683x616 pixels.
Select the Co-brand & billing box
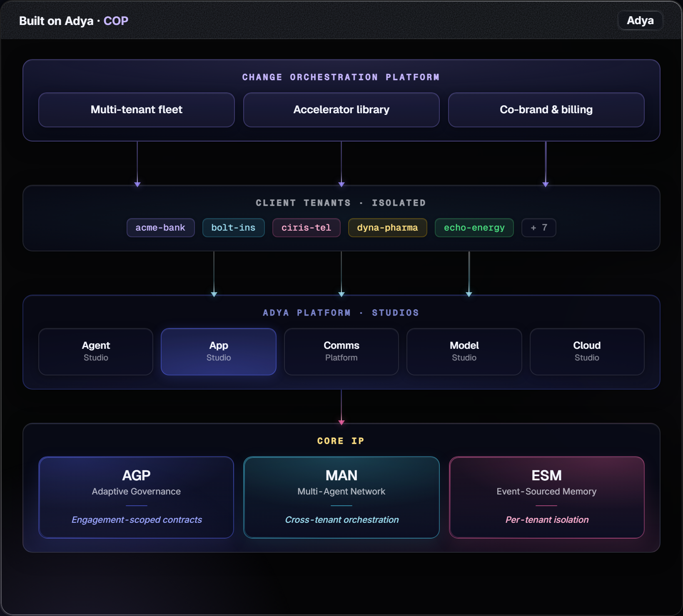click(546, 110)
